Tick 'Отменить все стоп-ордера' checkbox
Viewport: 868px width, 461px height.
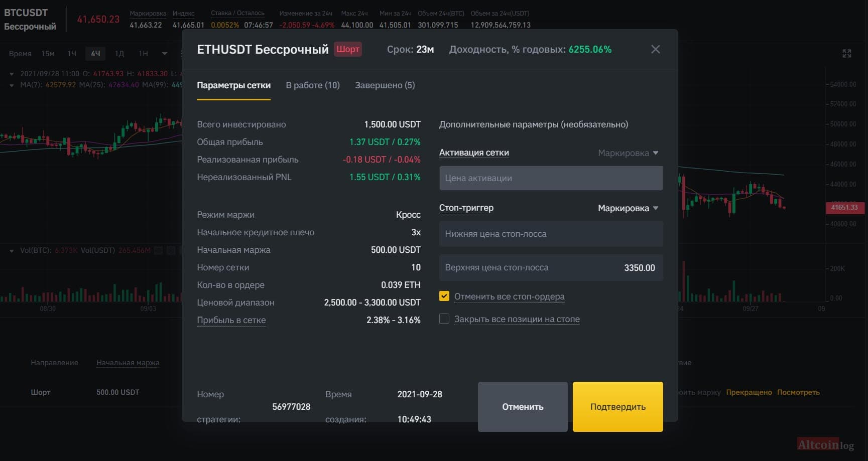[444, 296]
